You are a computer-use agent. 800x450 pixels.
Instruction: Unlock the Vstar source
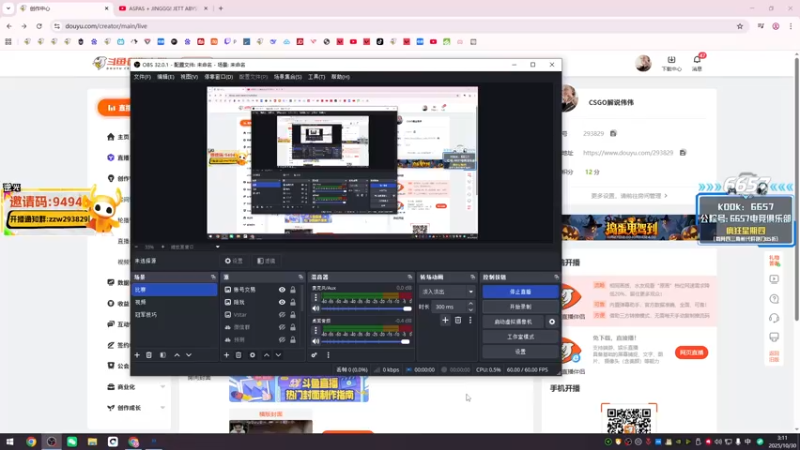[293, 315]
